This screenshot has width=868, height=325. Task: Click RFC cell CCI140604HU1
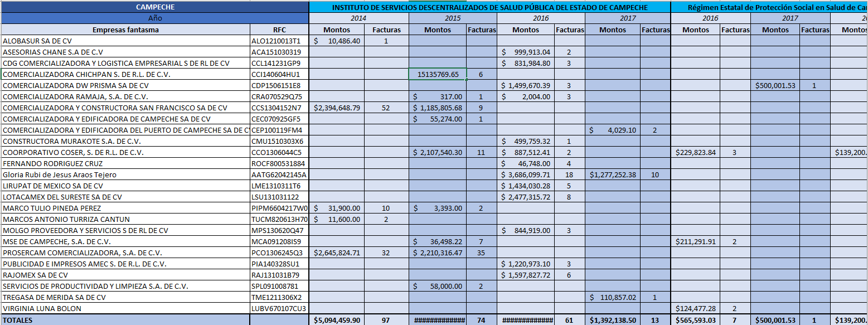coord(280,74)
